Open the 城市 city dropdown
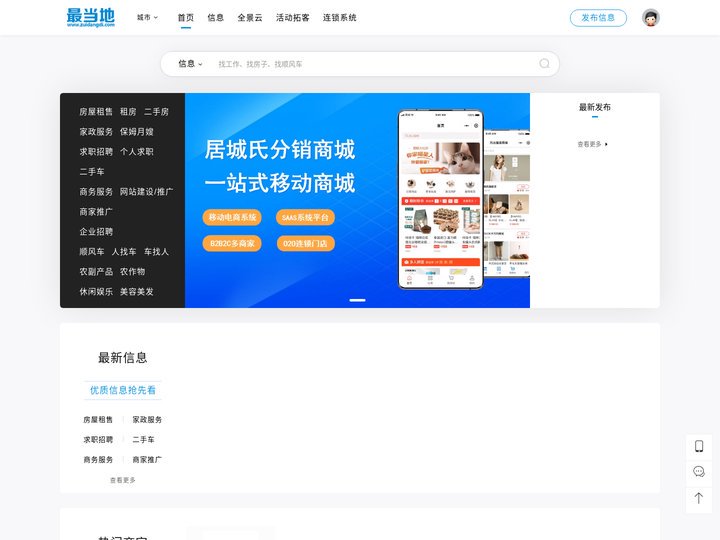Viewport: 720px width, 540px height. (147, 17)
